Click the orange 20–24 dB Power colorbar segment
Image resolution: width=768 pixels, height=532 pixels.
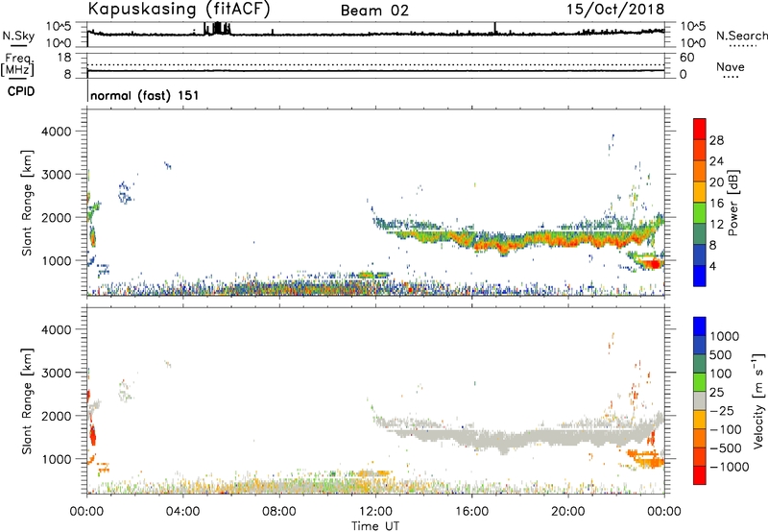(x=700, y=171)
